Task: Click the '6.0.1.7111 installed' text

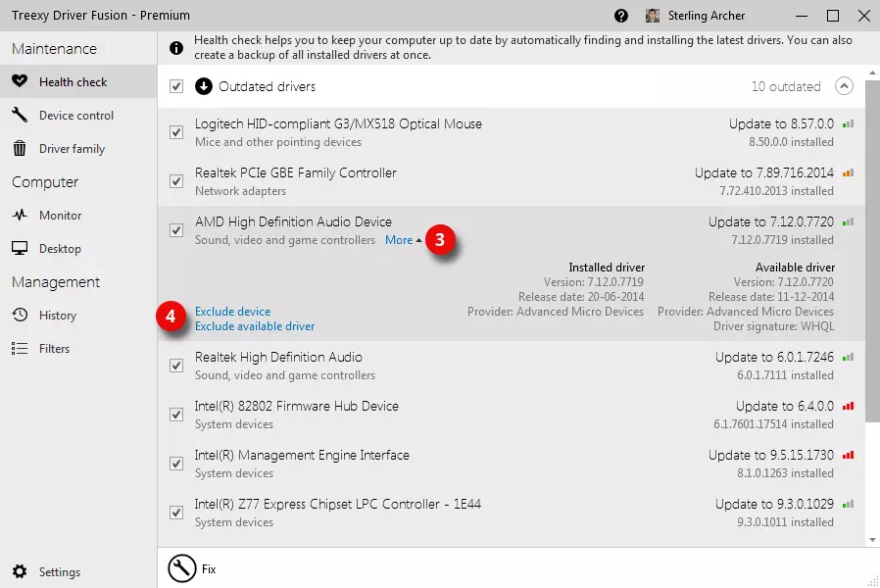Action: 785,374
